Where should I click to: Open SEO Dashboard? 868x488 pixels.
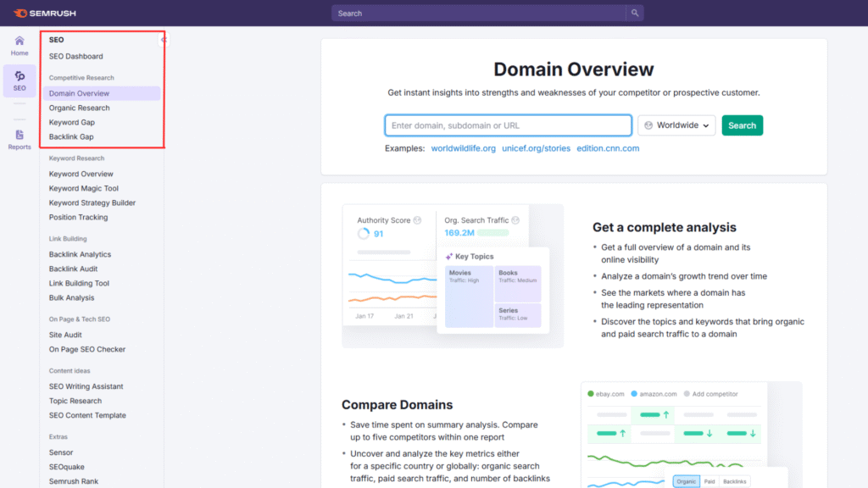75,57
